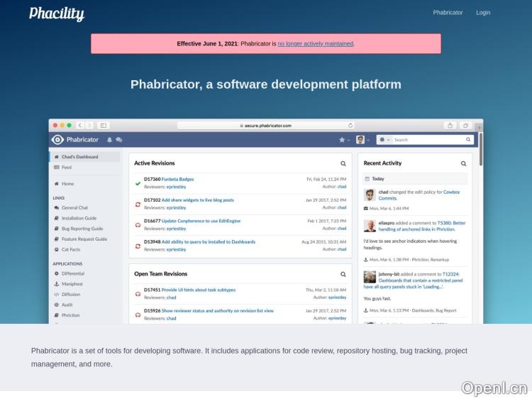Expand the favorites star dropdown

coord(344,140)
